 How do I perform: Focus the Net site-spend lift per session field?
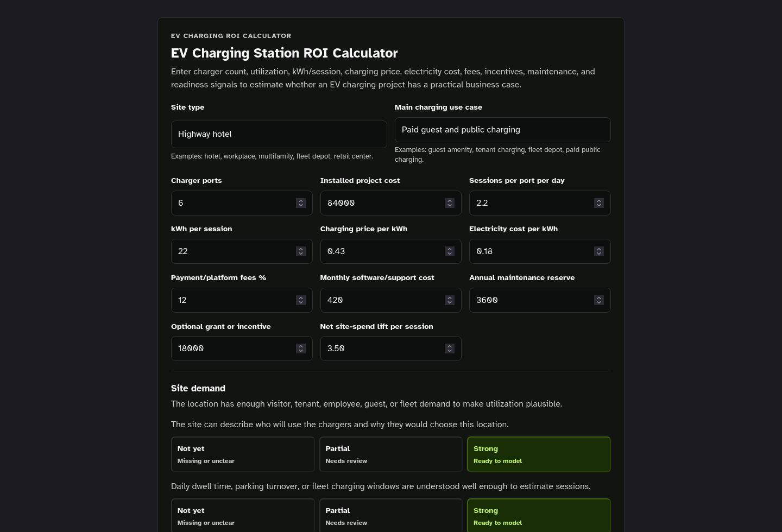(x=390, y=349)
